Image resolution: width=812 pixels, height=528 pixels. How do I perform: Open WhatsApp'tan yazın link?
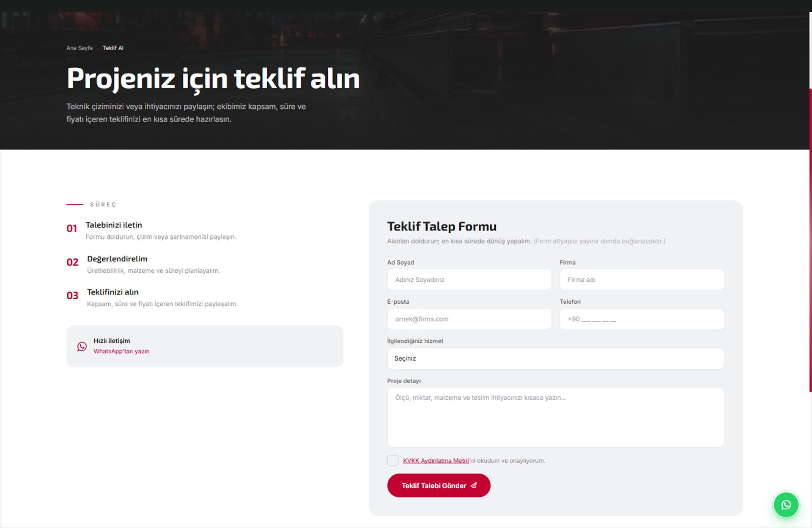121,351
